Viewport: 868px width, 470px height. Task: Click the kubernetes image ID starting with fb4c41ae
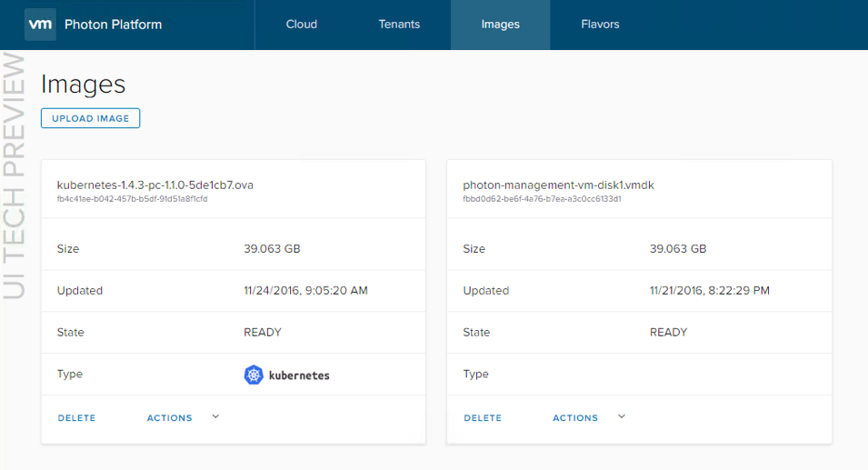132,199
